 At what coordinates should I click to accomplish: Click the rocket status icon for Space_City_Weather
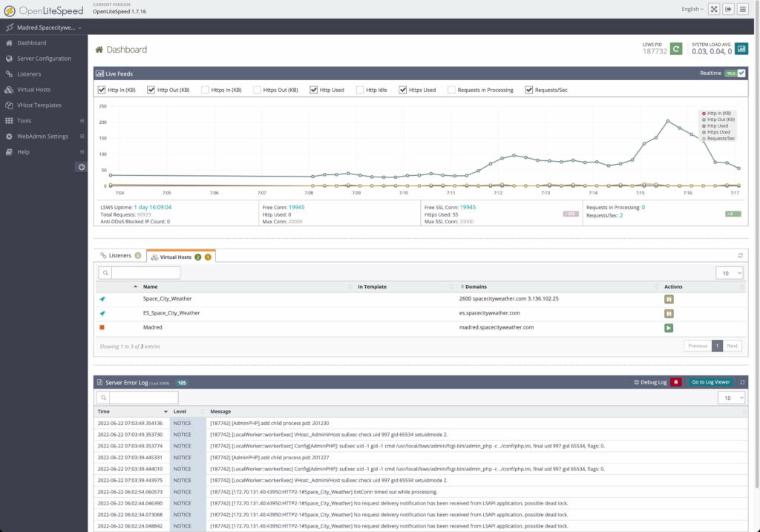(102, 299)
